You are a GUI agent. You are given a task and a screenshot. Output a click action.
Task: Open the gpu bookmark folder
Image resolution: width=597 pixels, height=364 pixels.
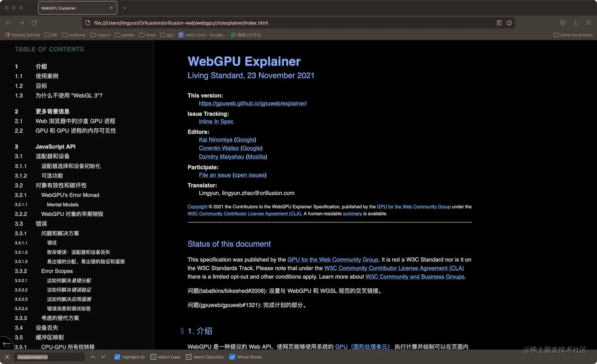point(167,35)
